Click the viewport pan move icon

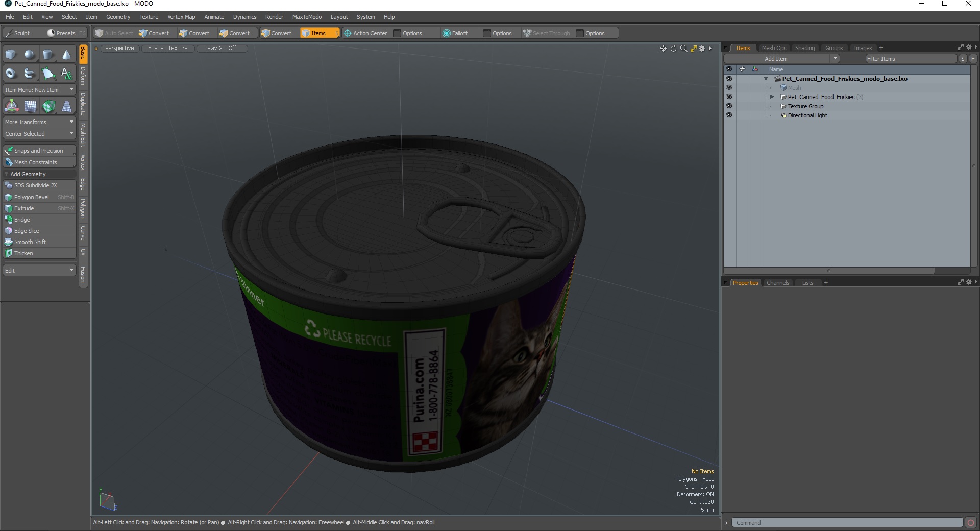663,49
